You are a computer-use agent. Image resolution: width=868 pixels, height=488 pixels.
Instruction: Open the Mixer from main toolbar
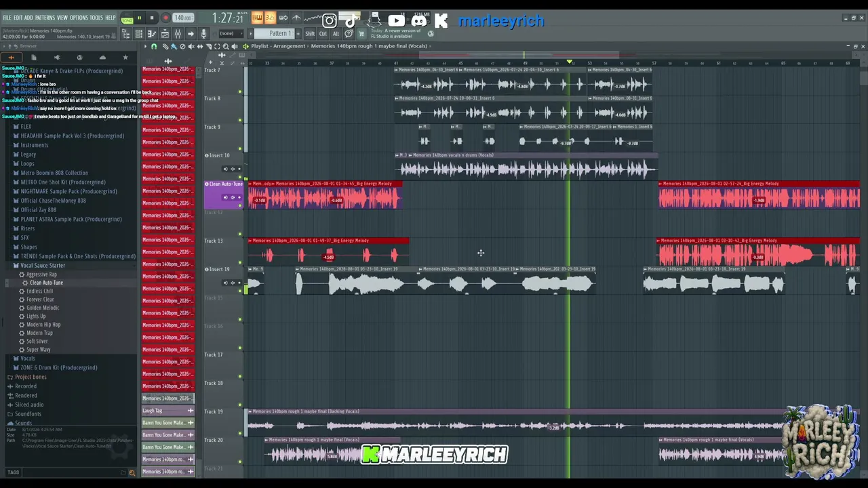178,34
